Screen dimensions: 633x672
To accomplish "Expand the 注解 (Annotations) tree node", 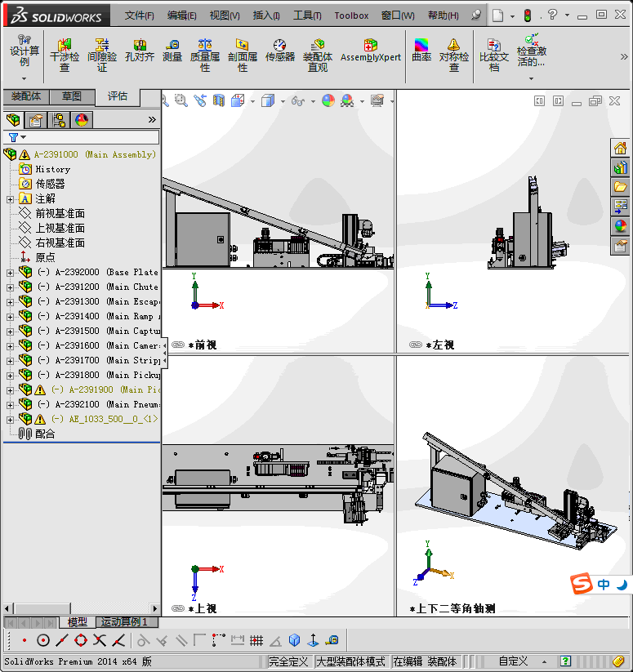I will pos(10,199).
